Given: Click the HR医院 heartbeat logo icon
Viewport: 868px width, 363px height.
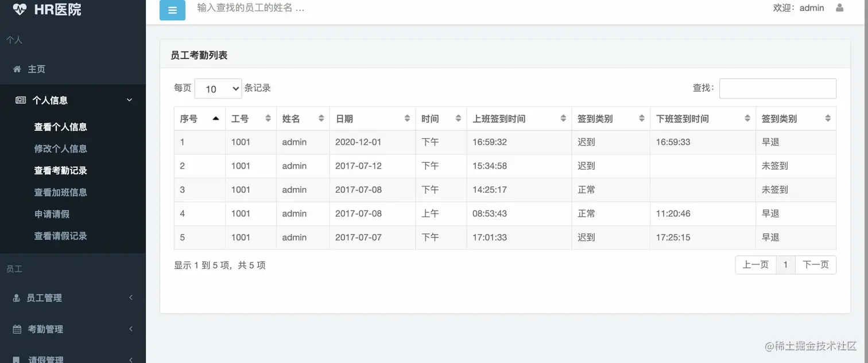Looking at the screenshot, I should tap(19, 9).
